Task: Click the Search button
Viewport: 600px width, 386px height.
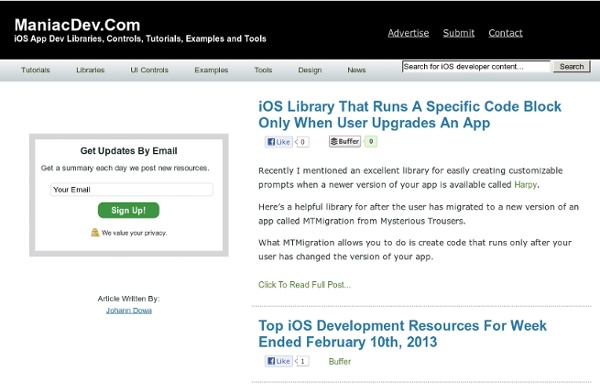Action: point(572,67)
